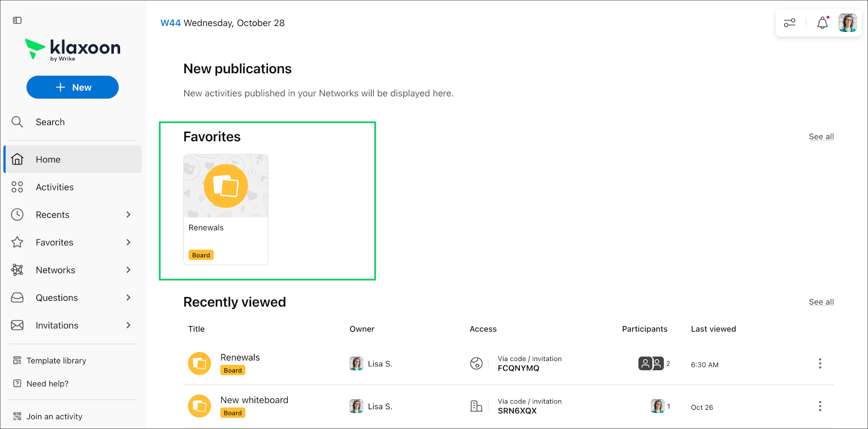The image size is (868, 429).
Task: Click the Search magnifier icon
Action: pyautogui.click(x=17, y=122)
